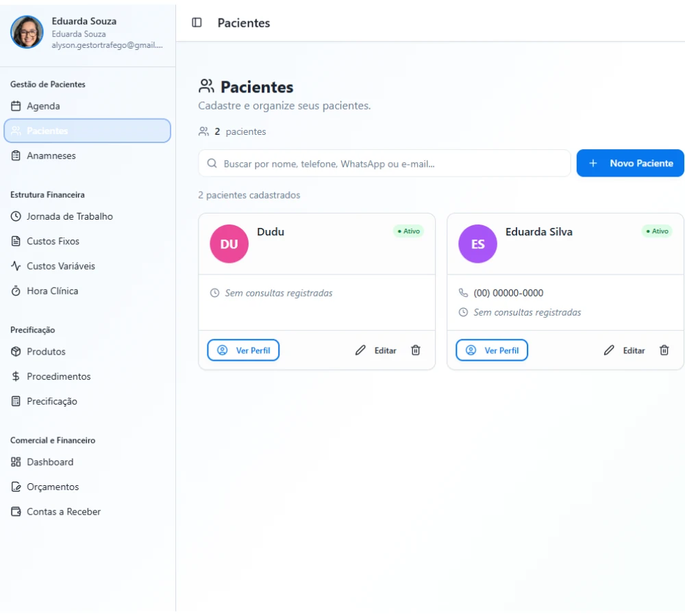The image size is (685, 616).
Task: Click the wallet icon beside Contas a Receber
Action: click(16, 512)
